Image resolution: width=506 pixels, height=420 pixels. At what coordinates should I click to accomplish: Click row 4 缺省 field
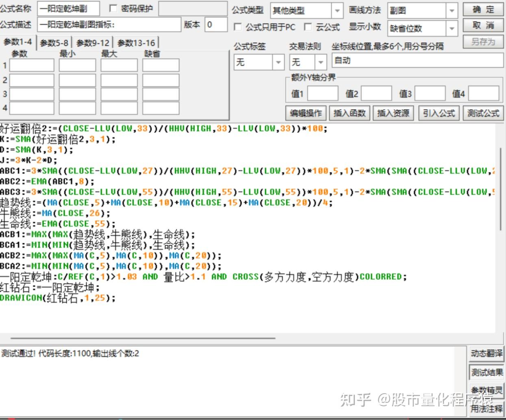coord(161,108)
